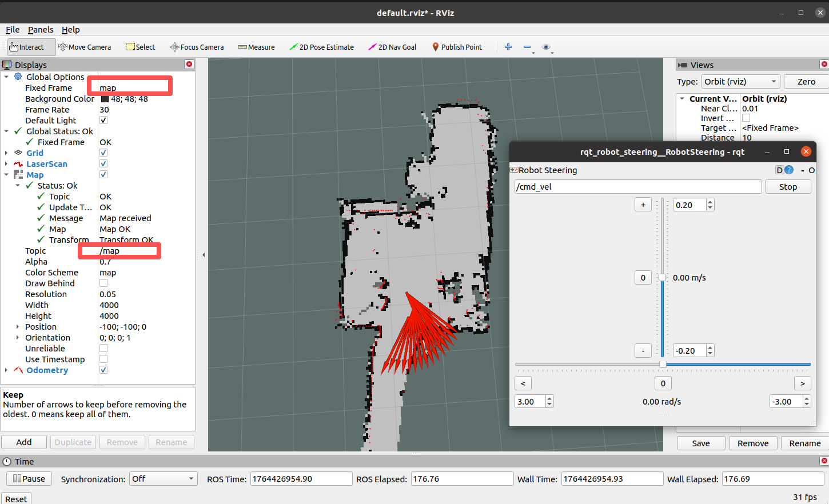This screenshot has width=829, height=504.
Task: Click the Publish Point tool
Action: pos(457,47)
